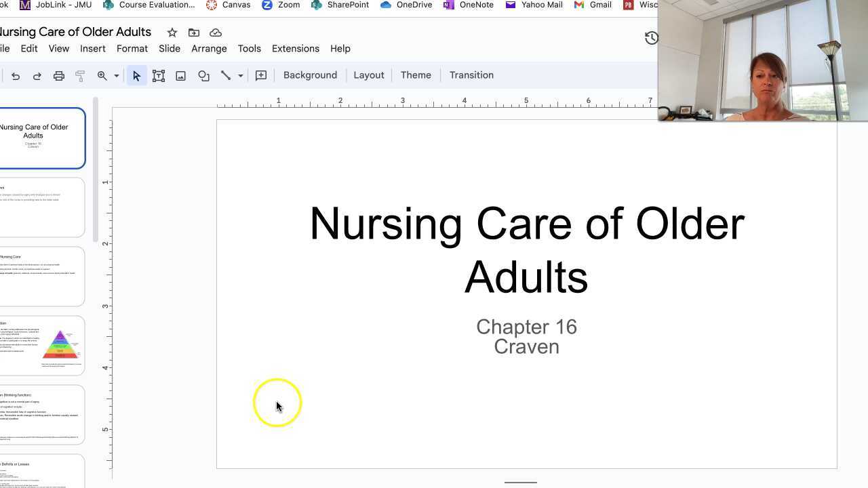Expand the zoom level dropdown arrow
The width and height of the screenshot is (868, 488).
pos(117,76)
